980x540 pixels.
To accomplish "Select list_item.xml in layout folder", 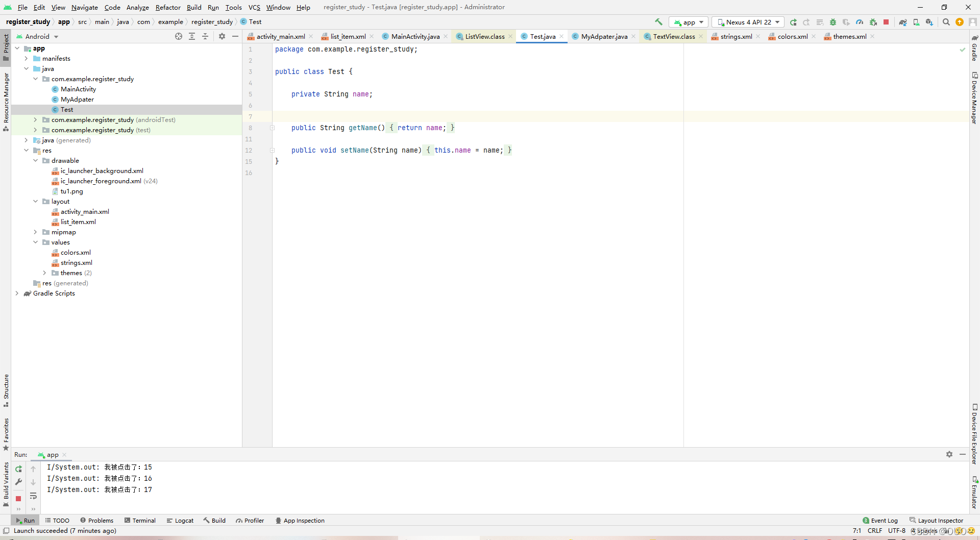I will point(78,222).
